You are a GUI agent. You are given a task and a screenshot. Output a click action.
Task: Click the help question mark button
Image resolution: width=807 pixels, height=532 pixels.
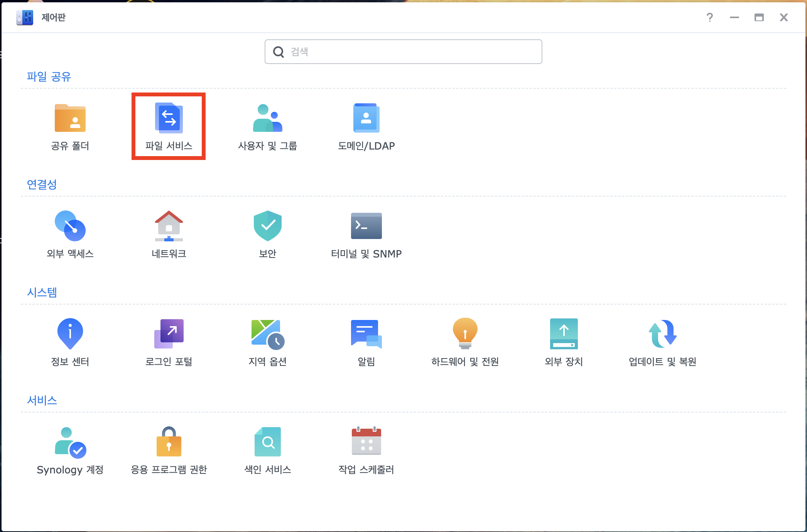point(709,17)
